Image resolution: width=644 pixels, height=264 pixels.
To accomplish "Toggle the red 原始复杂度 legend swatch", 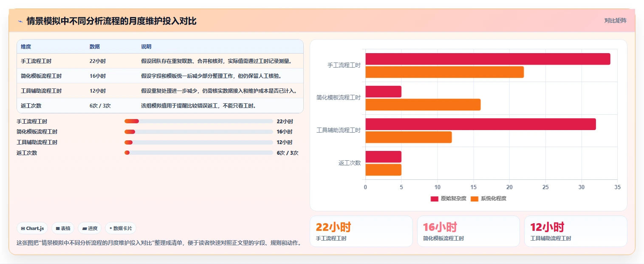I will (x=434, y=199).
